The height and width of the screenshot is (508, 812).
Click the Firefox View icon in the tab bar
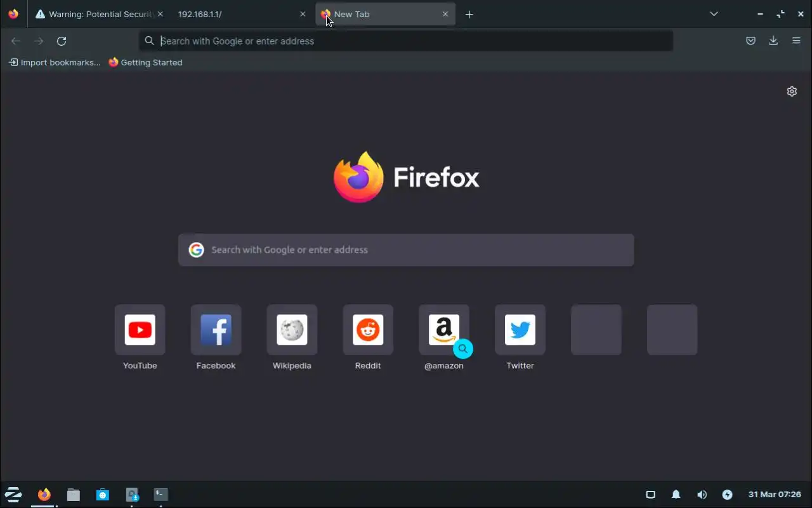click(x=13, y=14)
